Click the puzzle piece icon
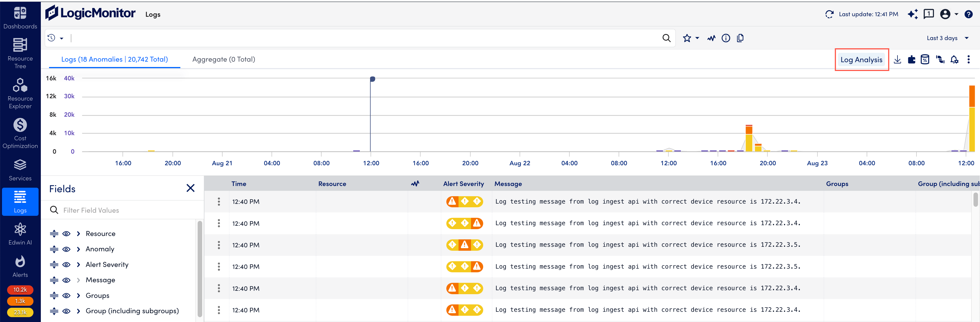This screenshot has height=322, width=980. [x=912, y=59]
